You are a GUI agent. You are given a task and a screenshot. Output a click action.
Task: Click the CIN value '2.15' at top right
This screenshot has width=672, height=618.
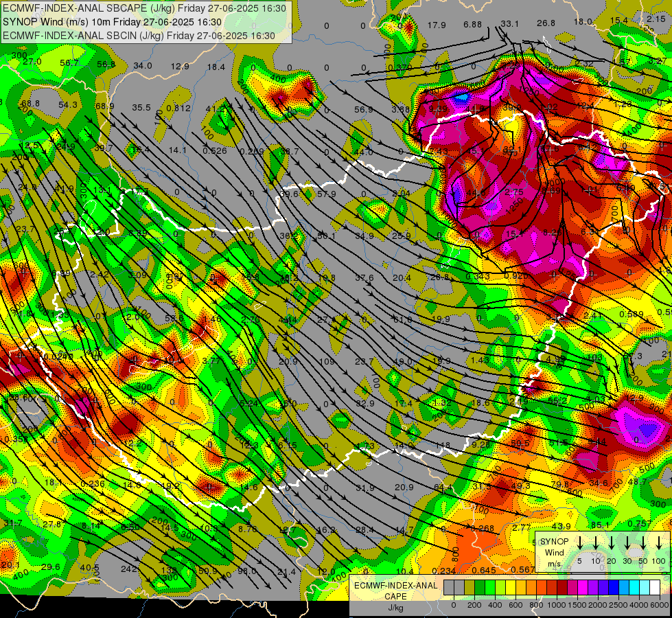(656, 19)
